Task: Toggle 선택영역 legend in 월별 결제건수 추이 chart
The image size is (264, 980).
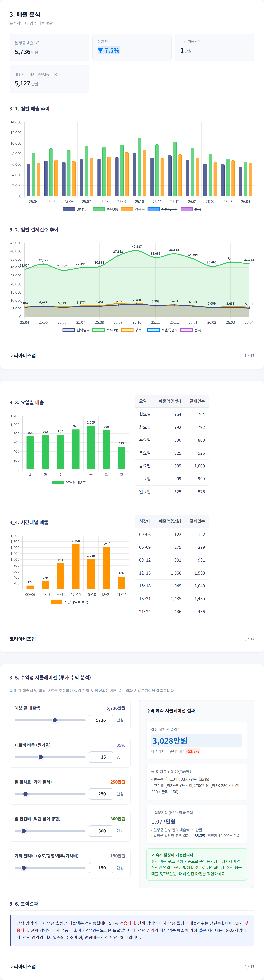Action: tap(76, 330)
